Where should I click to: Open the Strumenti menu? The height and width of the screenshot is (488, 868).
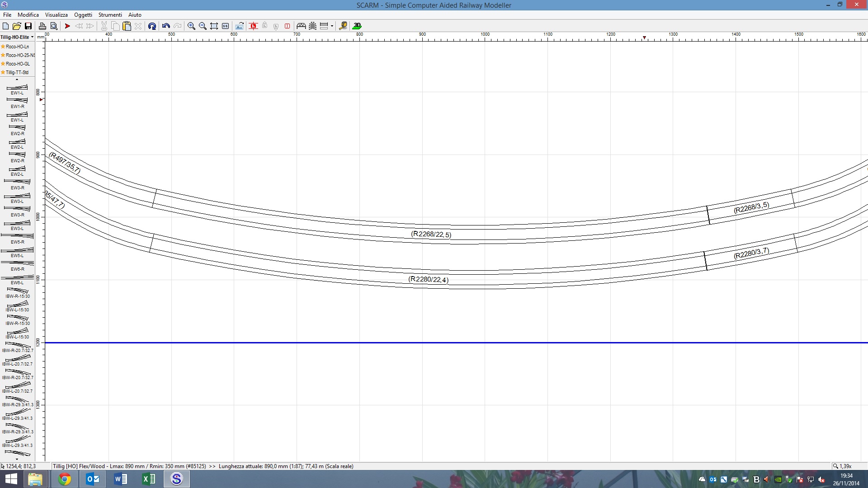(110, 15)
